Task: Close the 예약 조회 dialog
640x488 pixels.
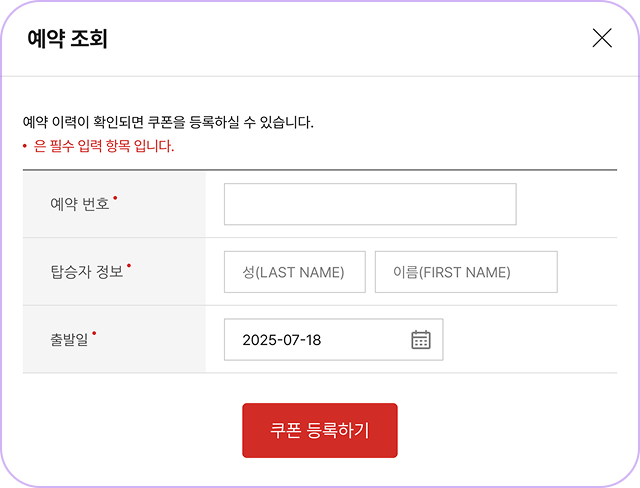Action: [602, 39]
